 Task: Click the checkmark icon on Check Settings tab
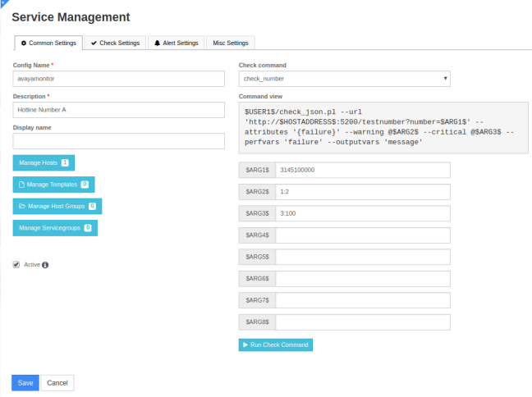[94, 43]
